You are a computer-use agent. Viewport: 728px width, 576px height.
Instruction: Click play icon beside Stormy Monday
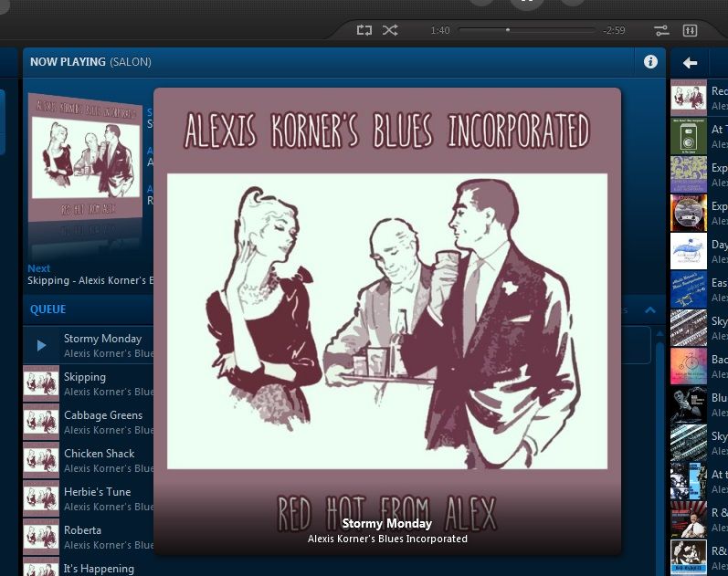(41, 345)
